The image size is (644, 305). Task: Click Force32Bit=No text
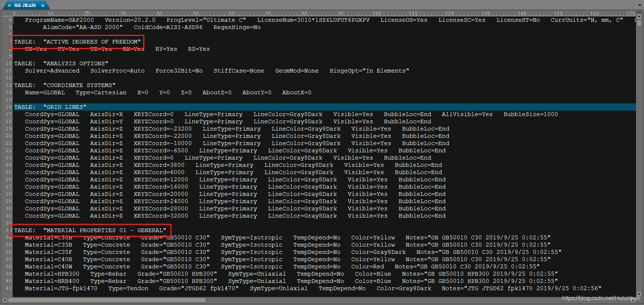179,71
